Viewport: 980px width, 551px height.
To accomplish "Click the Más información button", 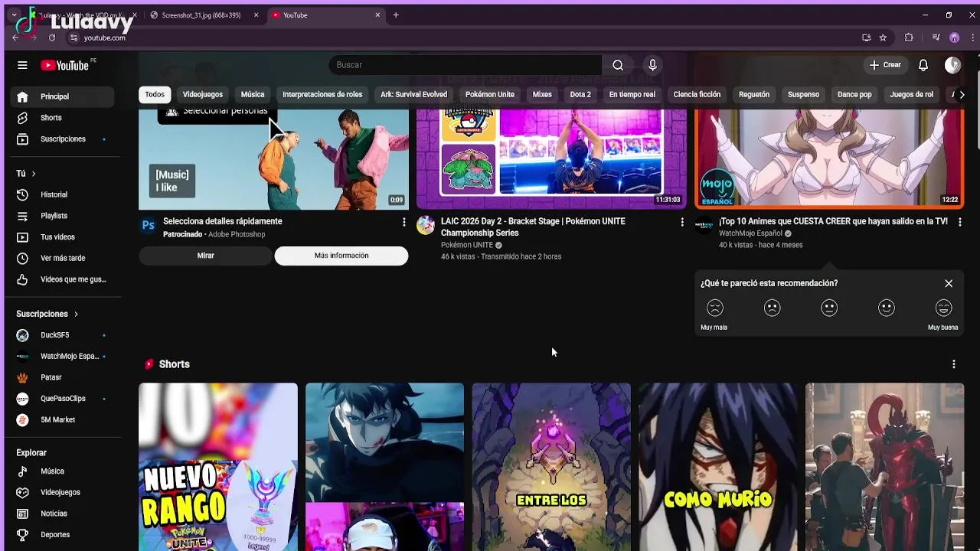I will pyautogui.click(x=341, y=256).
